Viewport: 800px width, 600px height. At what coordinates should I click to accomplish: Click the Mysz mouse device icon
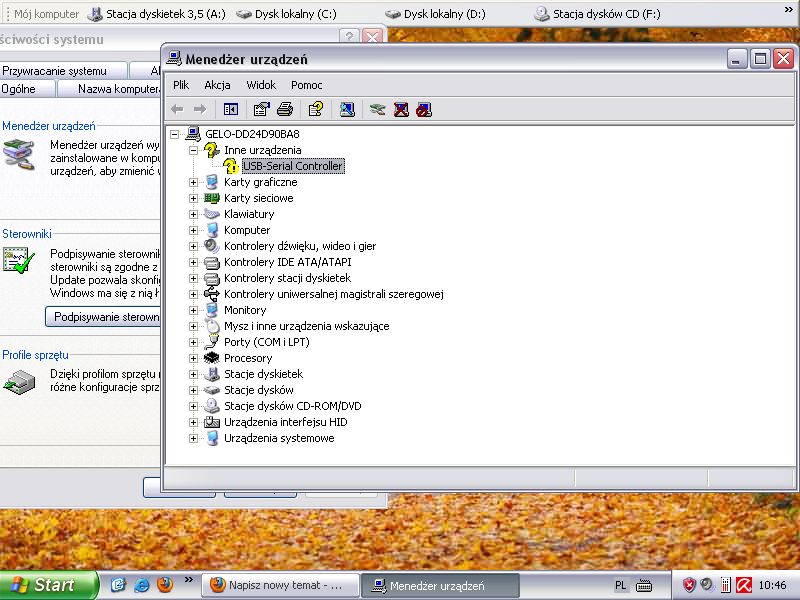coord(212,326)
